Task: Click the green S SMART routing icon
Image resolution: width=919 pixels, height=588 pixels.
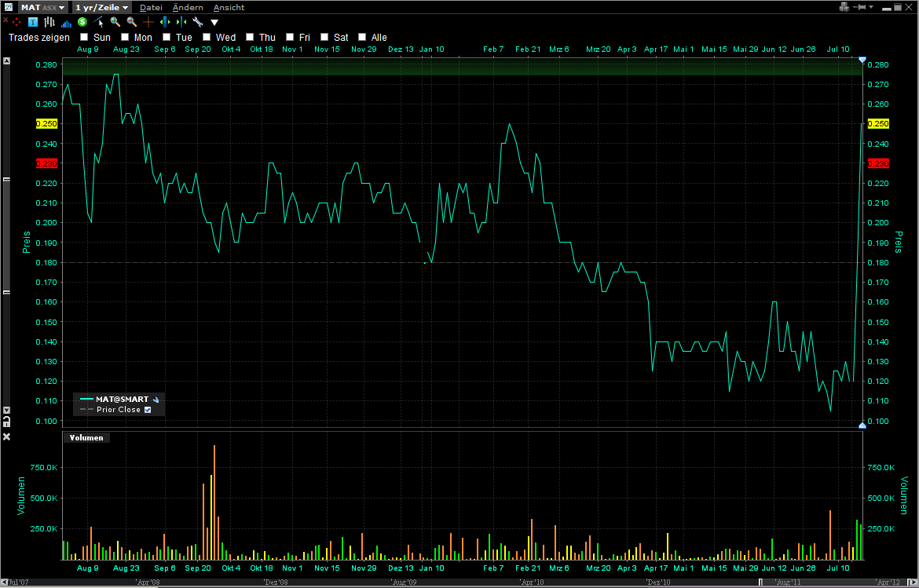Action: (x=82, y=22)
